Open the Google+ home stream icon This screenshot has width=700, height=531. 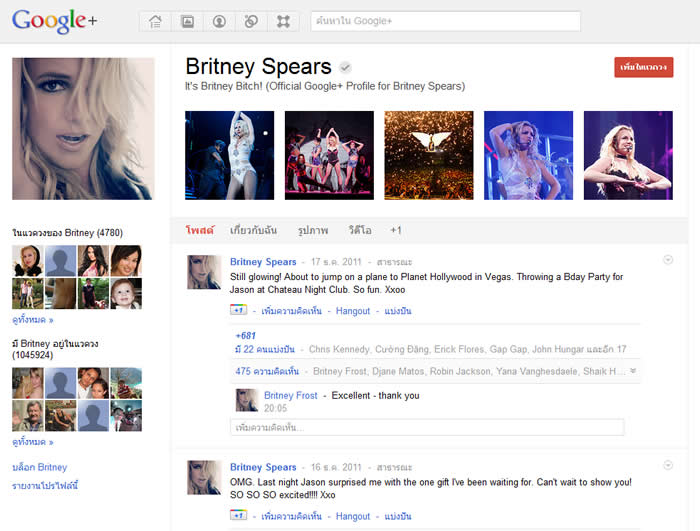[x=155, y=21]
